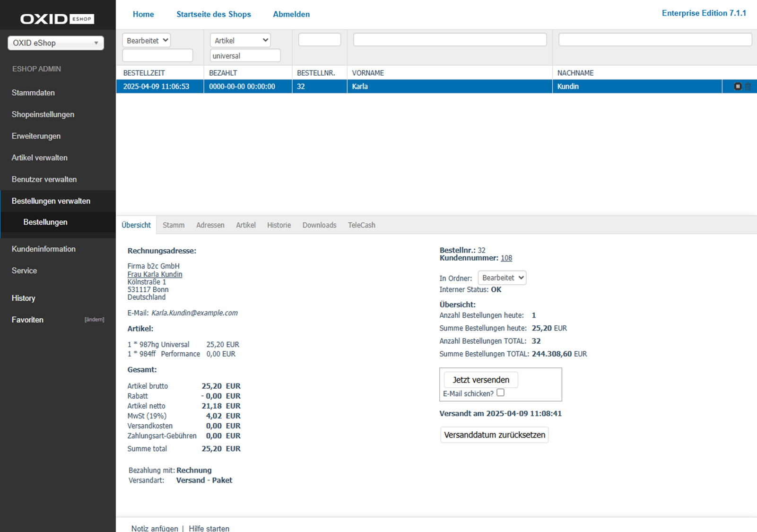
Task: Sort the list by the BESTELLZEIT column header
Action: coord(144,73)
